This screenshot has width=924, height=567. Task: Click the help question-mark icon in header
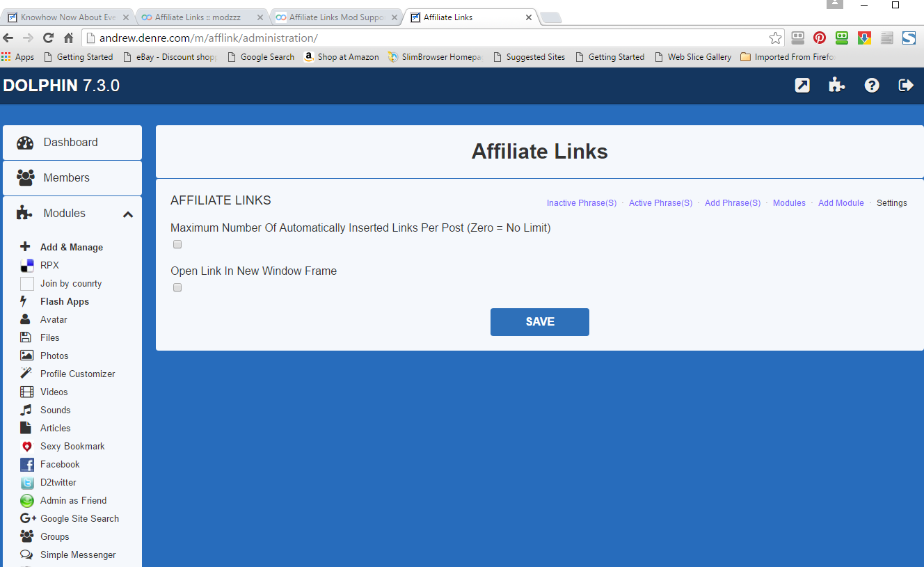click(x=872, y=85)
